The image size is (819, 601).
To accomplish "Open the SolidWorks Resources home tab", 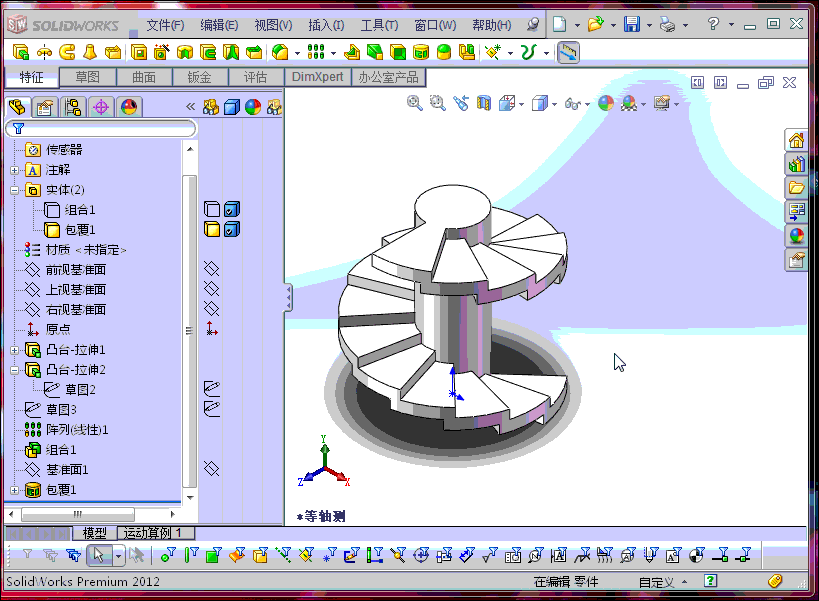I will pyautogui.click(x=797, y=140).
